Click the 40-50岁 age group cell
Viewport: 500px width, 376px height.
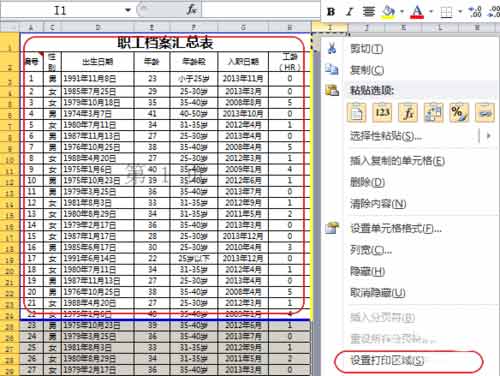[x=194, y=114]
